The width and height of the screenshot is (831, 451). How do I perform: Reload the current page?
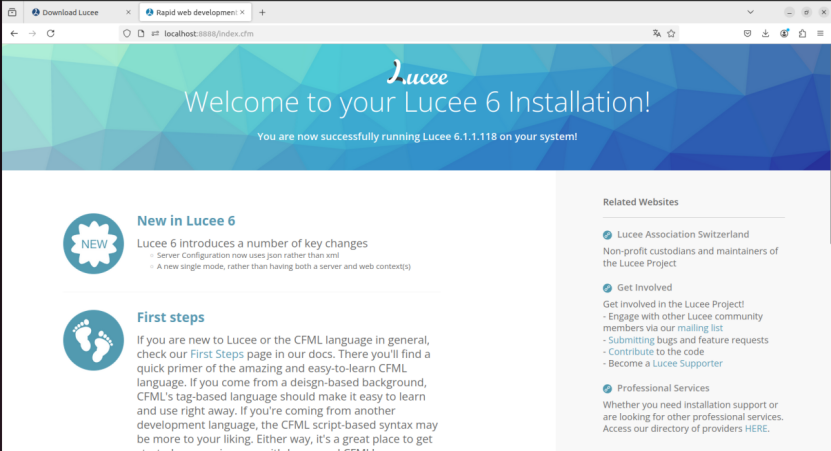pyautogui.click(x=51, y=33)
